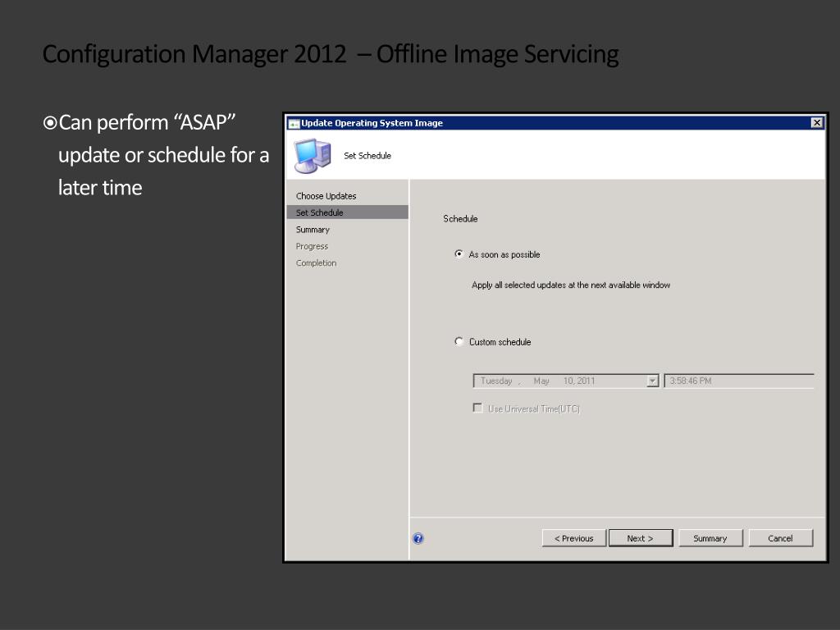Open the date picker dropdown arrow
The image size is (840, 630).
tap(652, 381)
